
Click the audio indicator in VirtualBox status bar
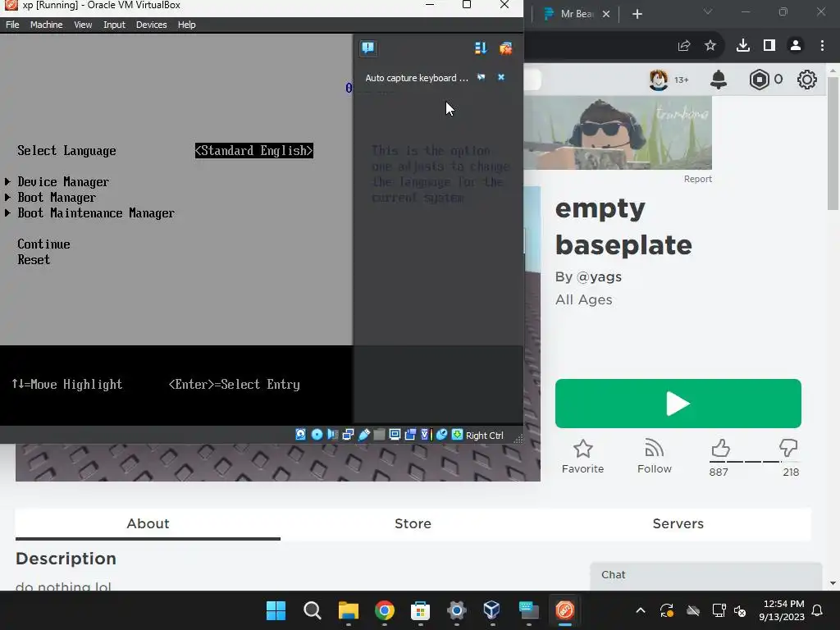point(332,435)
